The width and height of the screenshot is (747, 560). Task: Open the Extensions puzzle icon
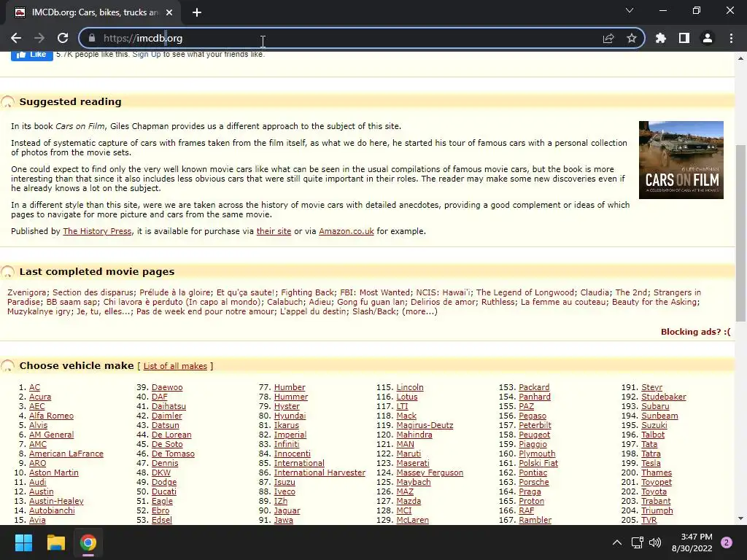[661, 38]
